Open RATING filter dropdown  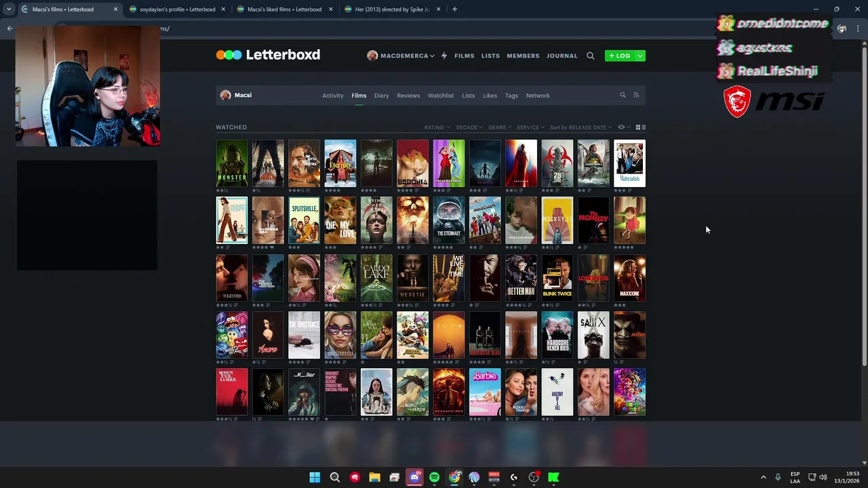(437, 127)
